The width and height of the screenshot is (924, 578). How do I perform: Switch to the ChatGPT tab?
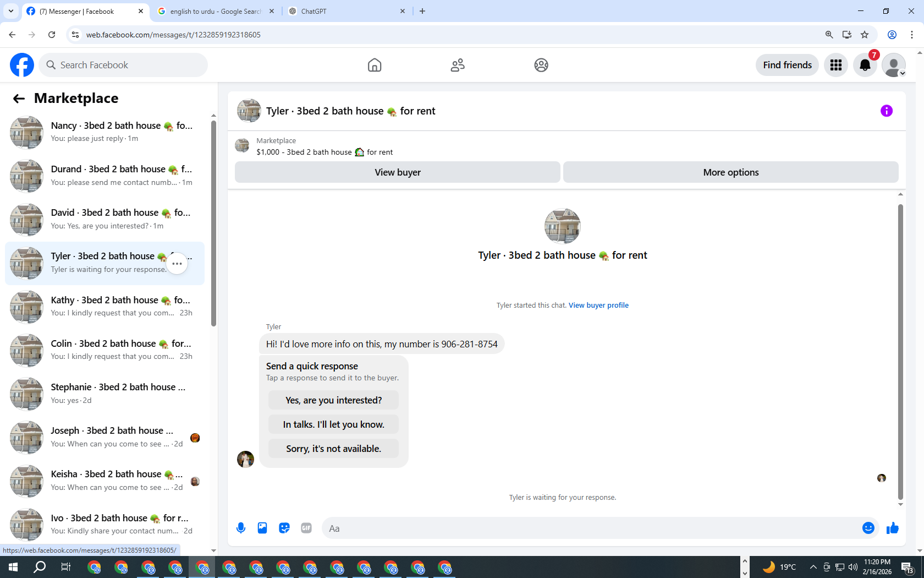(346, 11)
